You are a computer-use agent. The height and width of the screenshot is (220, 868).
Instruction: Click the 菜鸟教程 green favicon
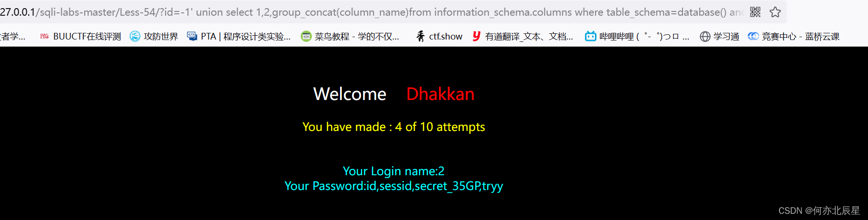306,36
